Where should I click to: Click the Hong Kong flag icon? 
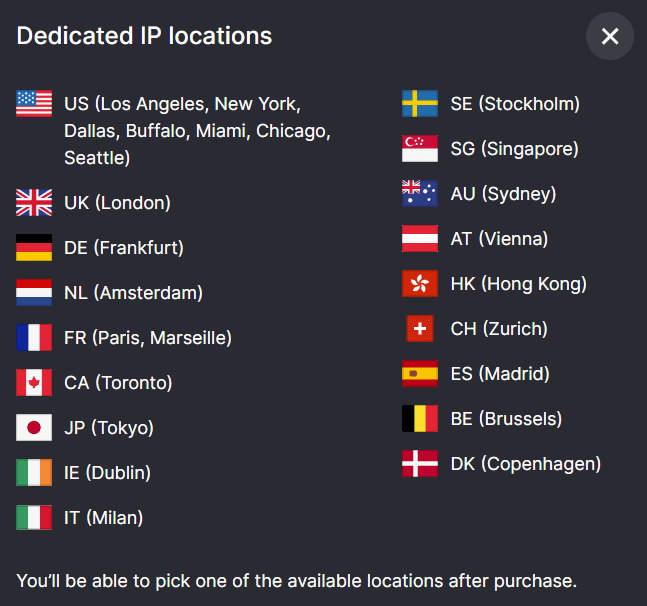tap(420, 283)
